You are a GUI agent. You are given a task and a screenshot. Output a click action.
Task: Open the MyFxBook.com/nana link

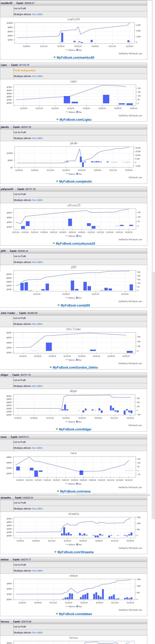pyautogui.click(x=75, y=491)
